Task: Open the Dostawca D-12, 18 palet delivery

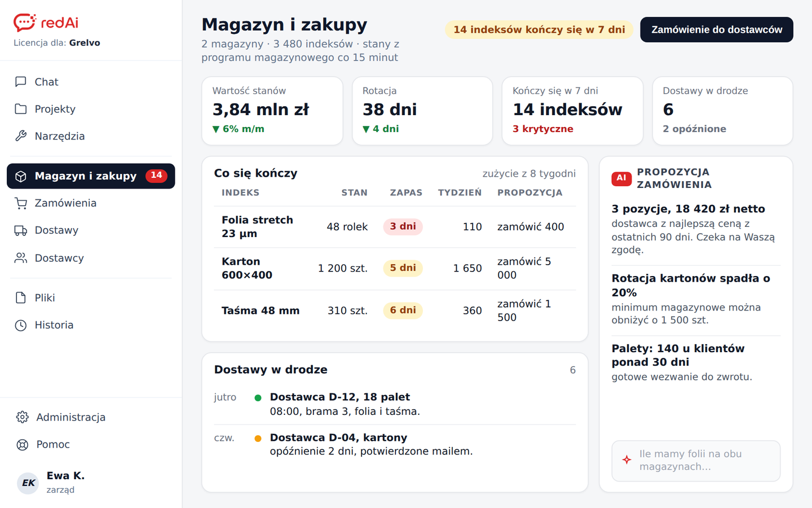Action: click(x=395, y=404)
